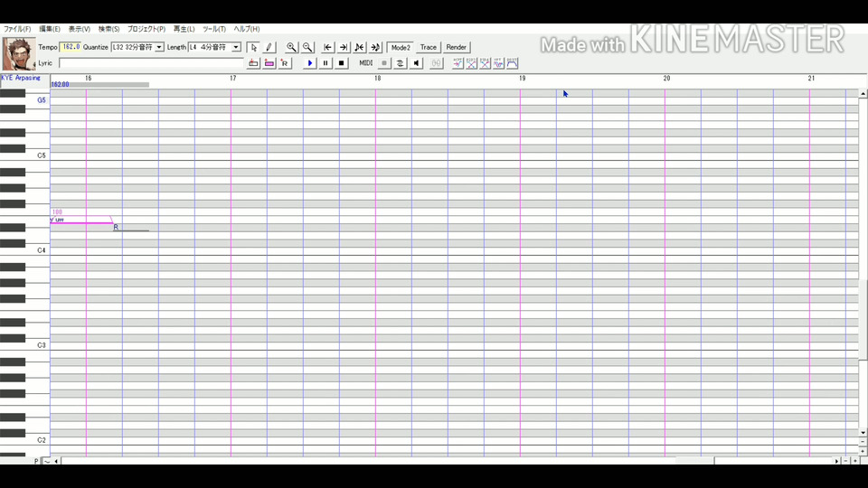Open the 再生(L) menu
This screenshot has height=488, width=868.
[184, 29]
